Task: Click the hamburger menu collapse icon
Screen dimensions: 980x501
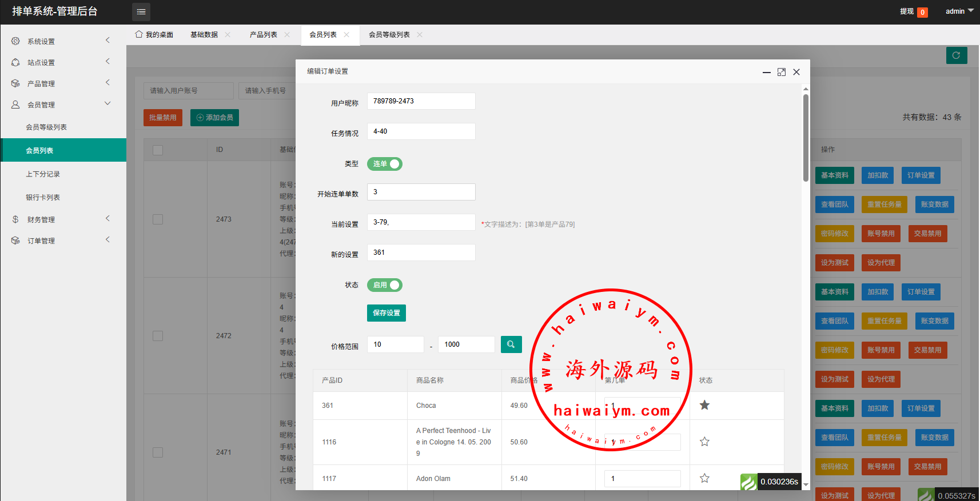Action: pyautogui.click(x=141, y=11)
